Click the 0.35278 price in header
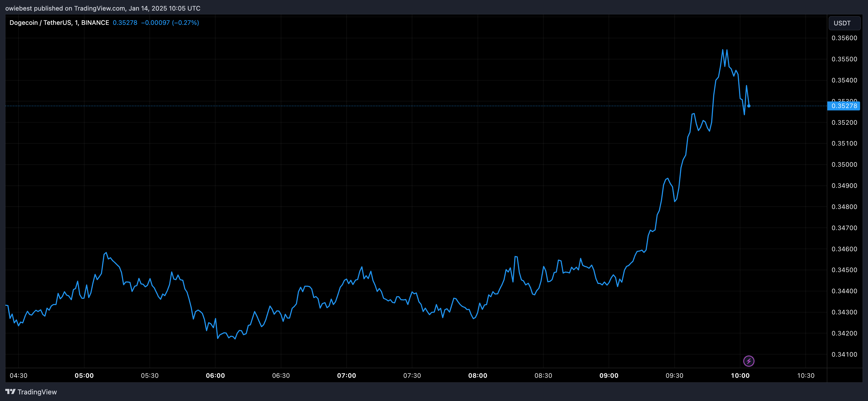 [125, 22]
